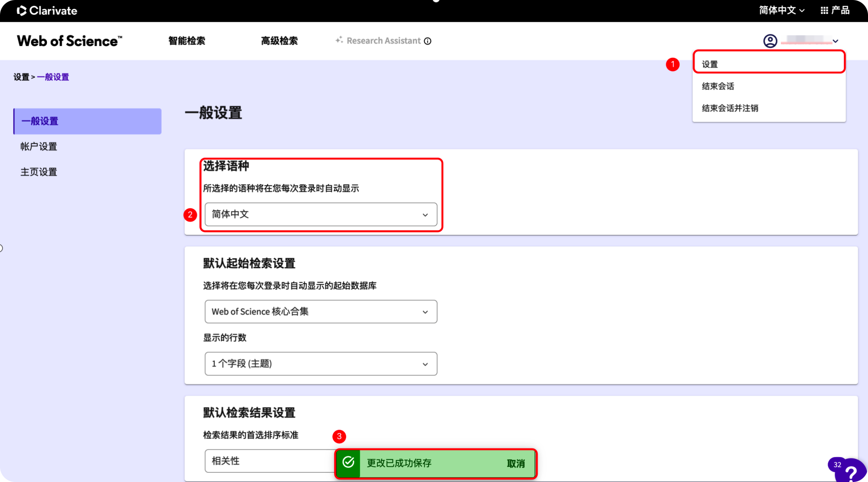
Task: Click the Research Assistant sparkle icon
Action: pos(339,40)
